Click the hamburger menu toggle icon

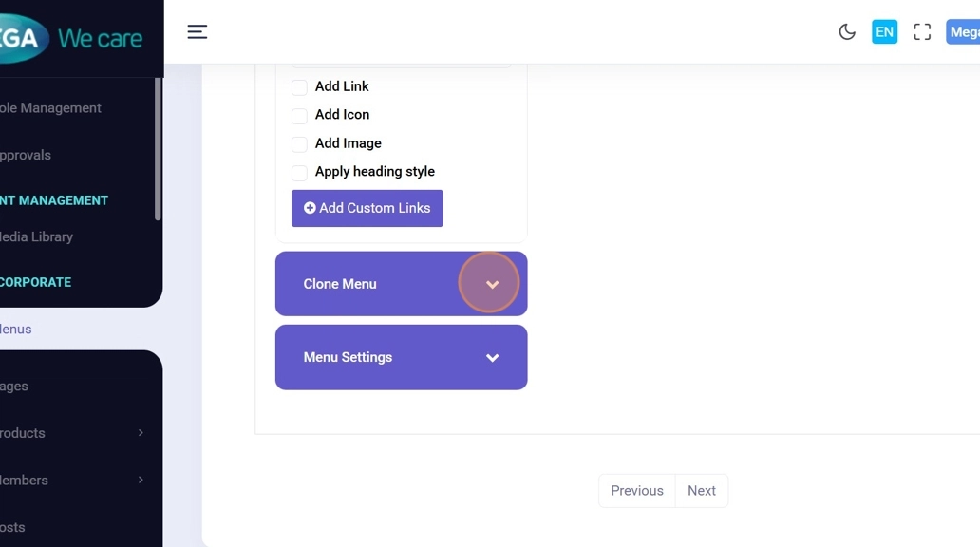(x=197, y=32)
